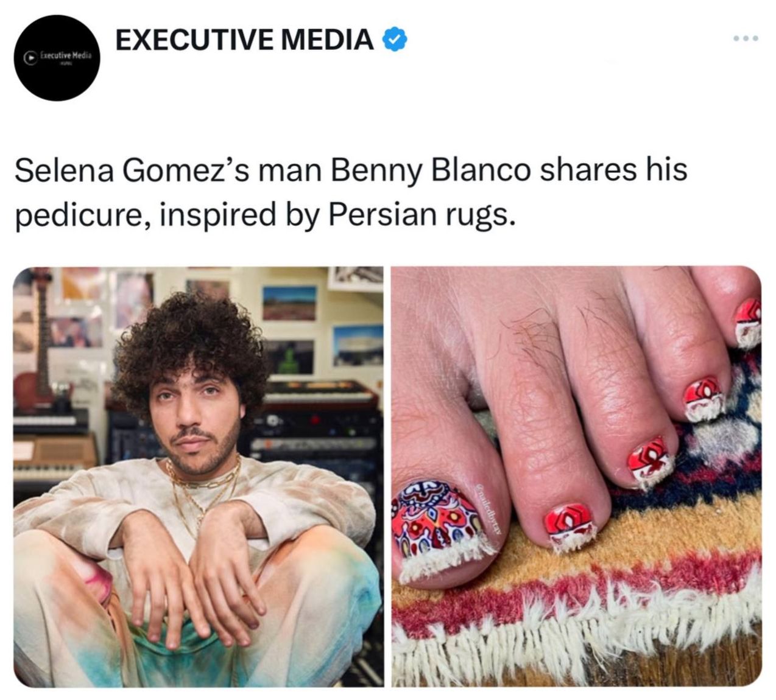Image resolution: width=776 pixels, height=700 pixels.
Task: Click the EXECUTIVE MEDIA account name
Action: pyautogui.click(x=244, y=40)
